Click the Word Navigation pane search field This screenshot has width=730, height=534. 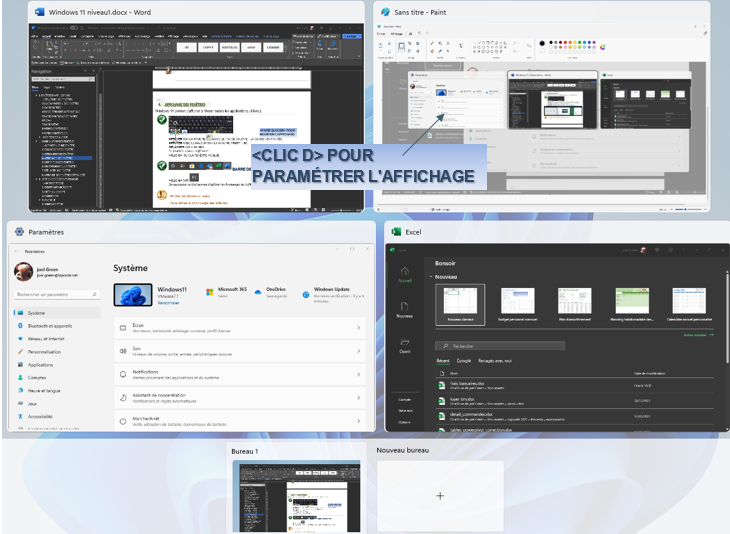[63, 79]
